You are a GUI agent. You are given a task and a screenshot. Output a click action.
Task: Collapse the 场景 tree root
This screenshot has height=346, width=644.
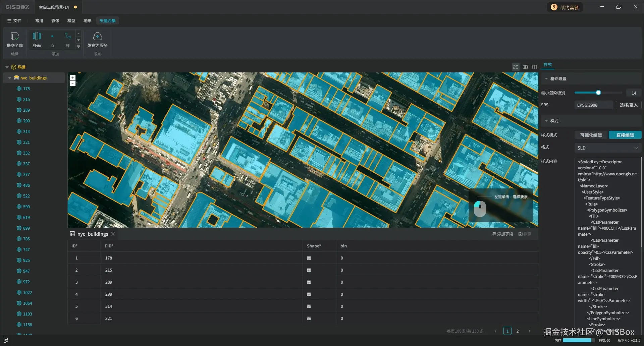pyautogui.click(x=7, y=67)
